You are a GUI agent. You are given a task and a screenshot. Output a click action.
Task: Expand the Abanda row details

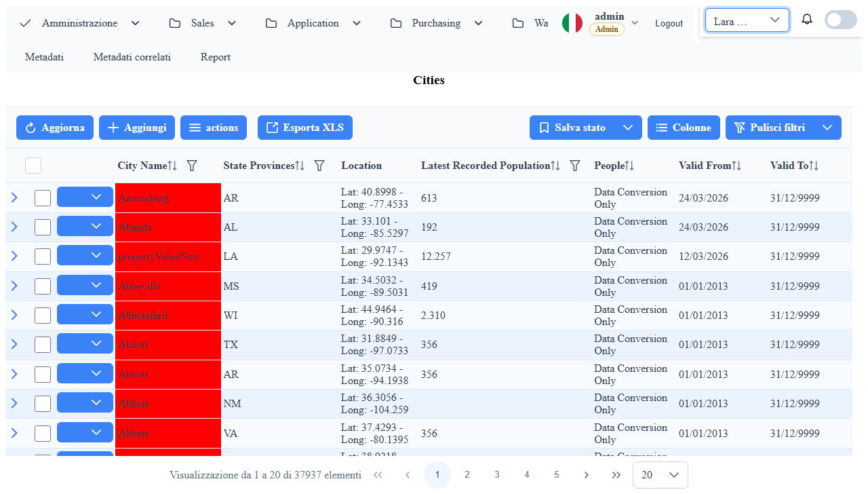click(14, 227)
